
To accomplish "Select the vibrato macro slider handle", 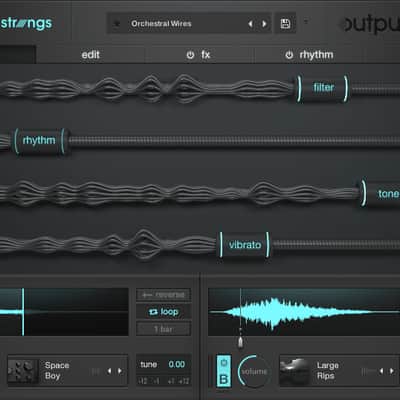I will [x=245, y=245].
